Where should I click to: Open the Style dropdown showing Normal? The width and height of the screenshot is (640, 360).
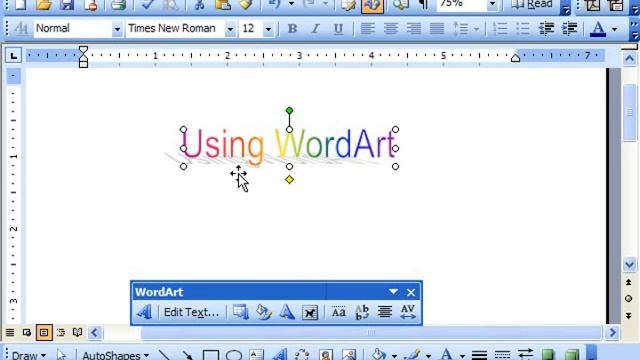[x=117, y=29]
